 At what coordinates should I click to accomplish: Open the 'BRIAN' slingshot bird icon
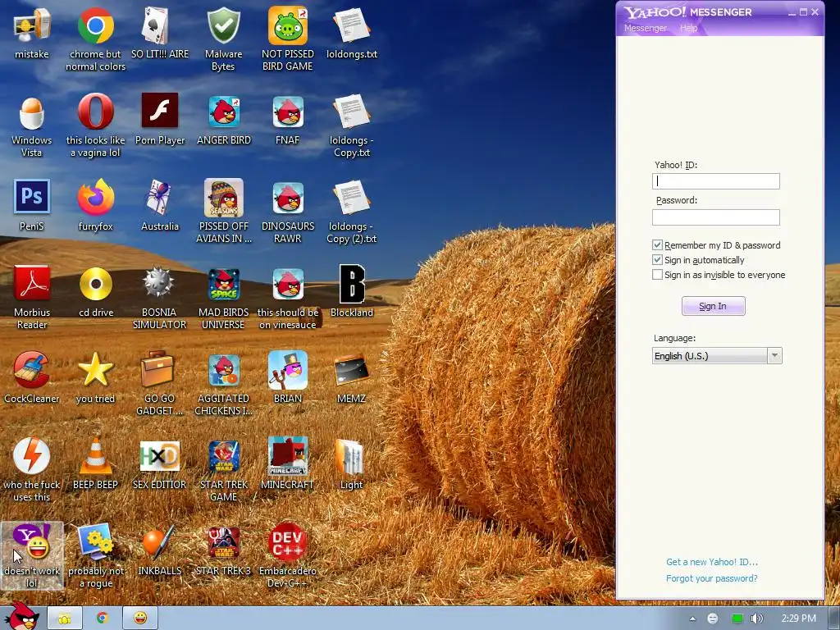point(288,370)
